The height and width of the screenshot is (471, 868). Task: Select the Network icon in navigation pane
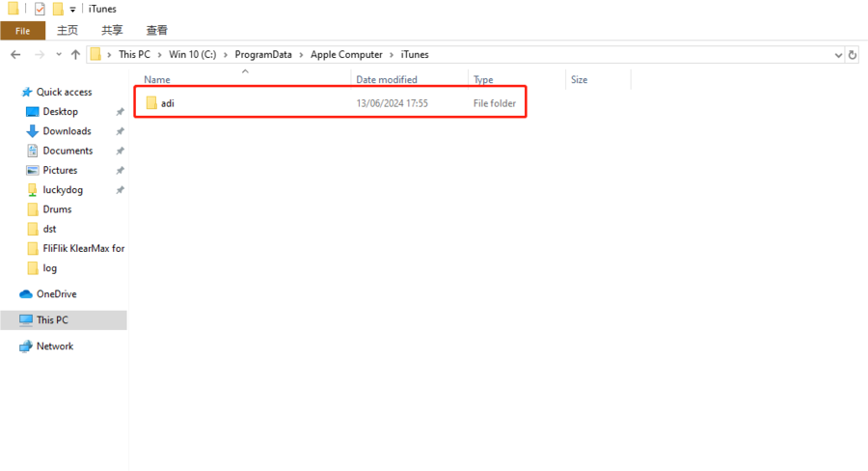coord(26,346)
